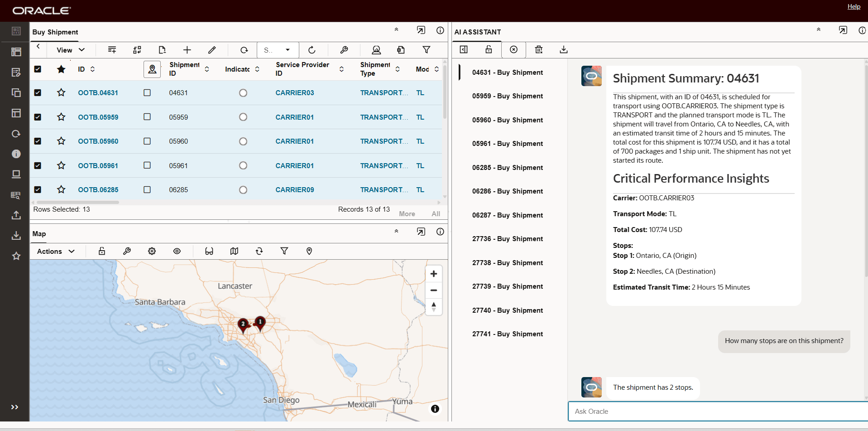Uncheck the checkbox for row OOTB.05959
868x431 pixels.
pyautogui.click(x=38, y=117)
